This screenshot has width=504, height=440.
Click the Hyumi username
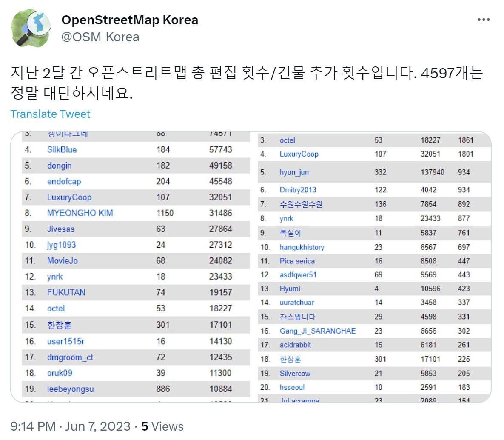290,289
